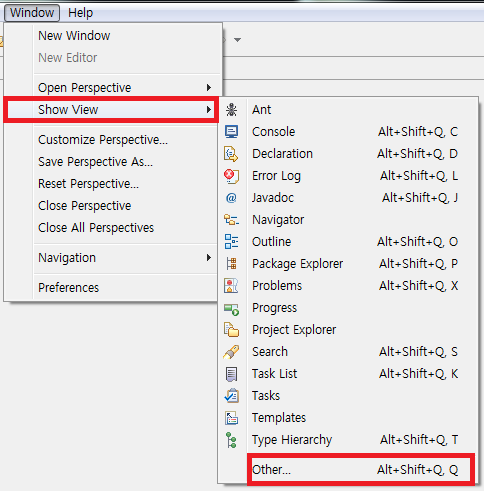Screen dimensions: 484x491
Task: Click the toolbar dropdown arrow behind menu
Action: coord(237,40)
